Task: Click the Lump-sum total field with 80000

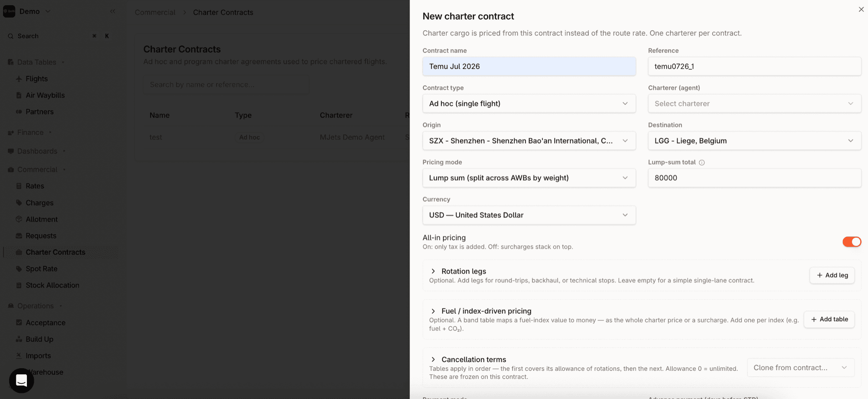Action: [754, 178]
